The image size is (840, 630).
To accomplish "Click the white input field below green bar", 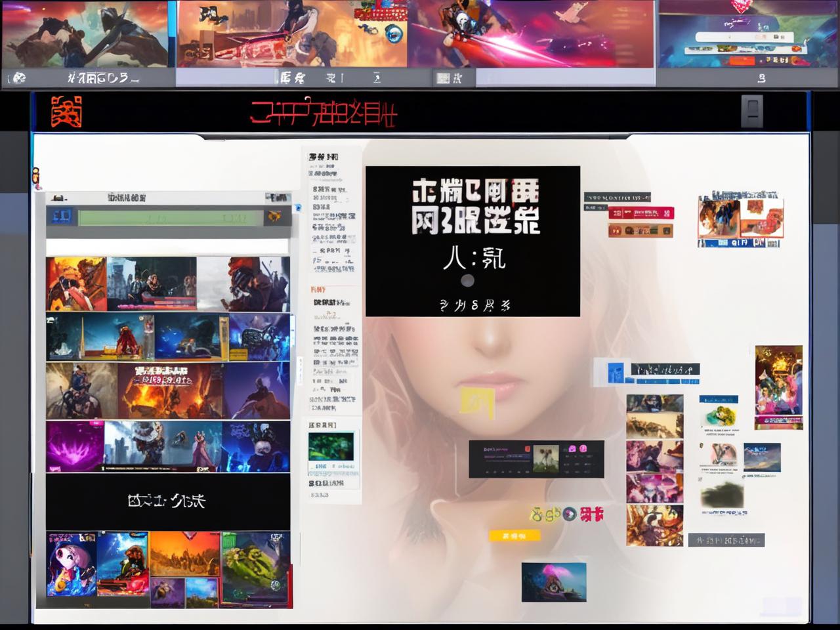I will 167,247.
